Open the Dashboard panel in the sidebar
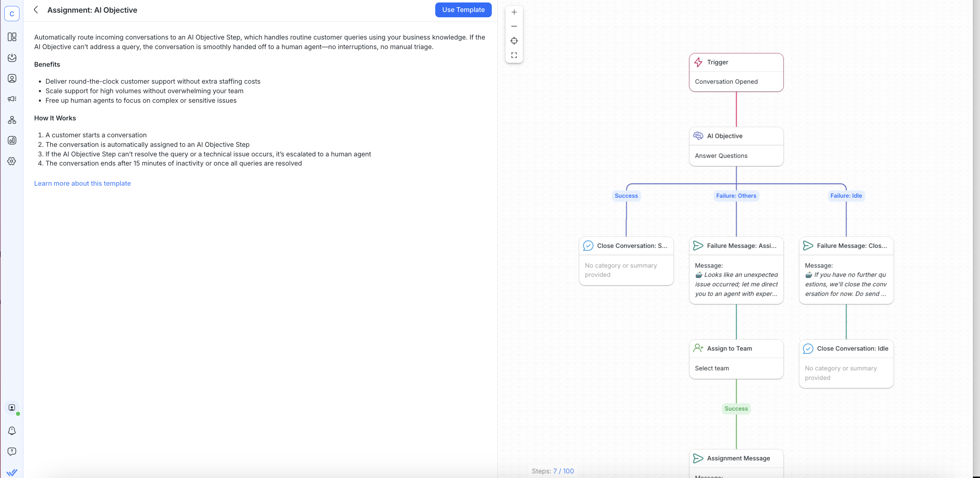This screenshot has height=478, width=980. (12, 37)
